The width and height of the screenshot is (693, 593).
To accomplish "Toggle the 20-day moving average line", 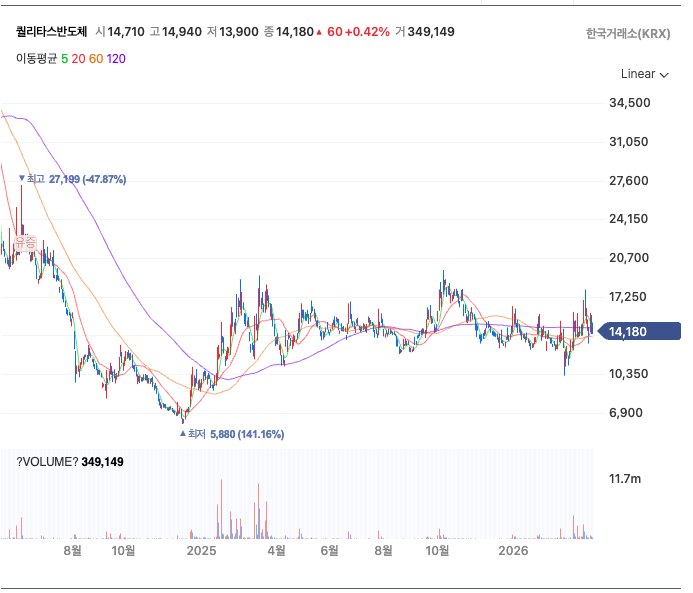I will [x=78, y=58].
